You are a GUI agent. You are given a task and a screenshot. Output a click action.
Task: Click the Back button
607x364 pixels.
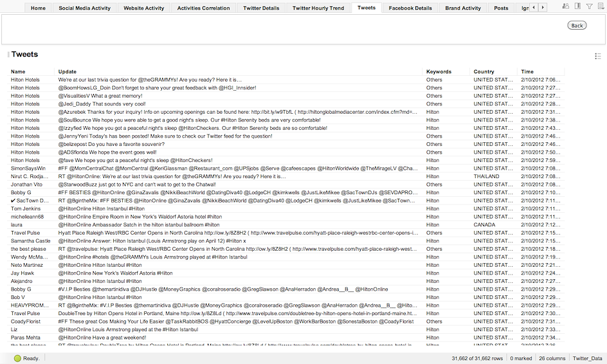(x=577, y=26)
